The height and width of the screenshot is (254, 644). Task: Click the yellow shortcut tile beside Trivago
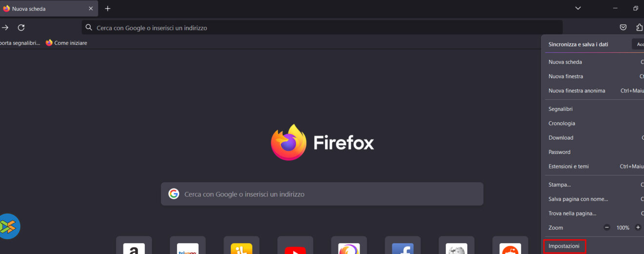click(241, 245)
